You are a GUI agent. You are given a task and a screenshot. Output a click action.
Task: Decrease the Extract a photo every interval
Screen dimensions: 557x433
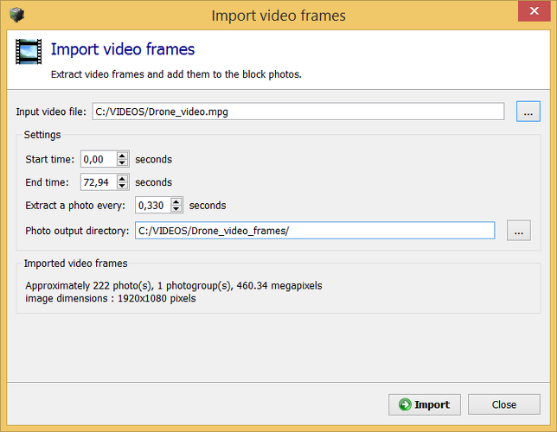click(176, 209)
